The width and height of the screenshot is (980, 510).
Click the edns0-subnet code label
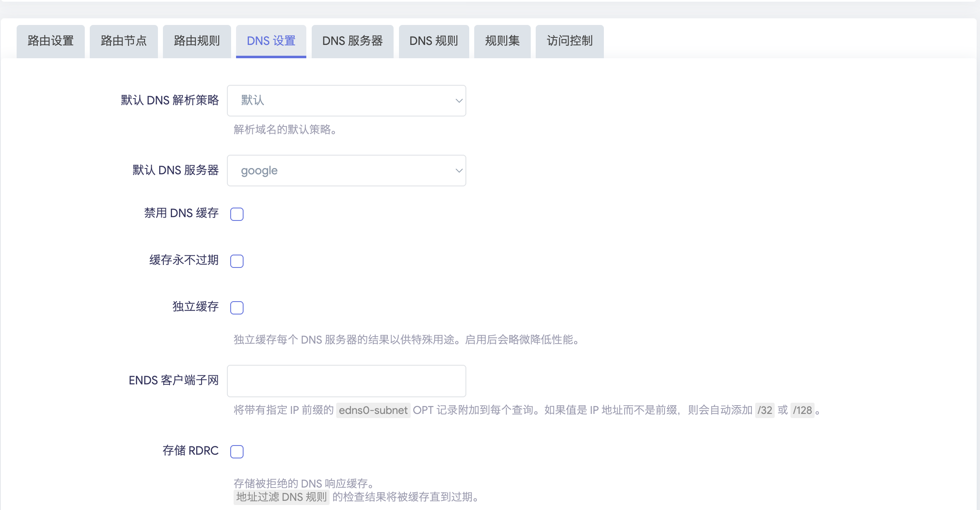[x=373, y=411]
